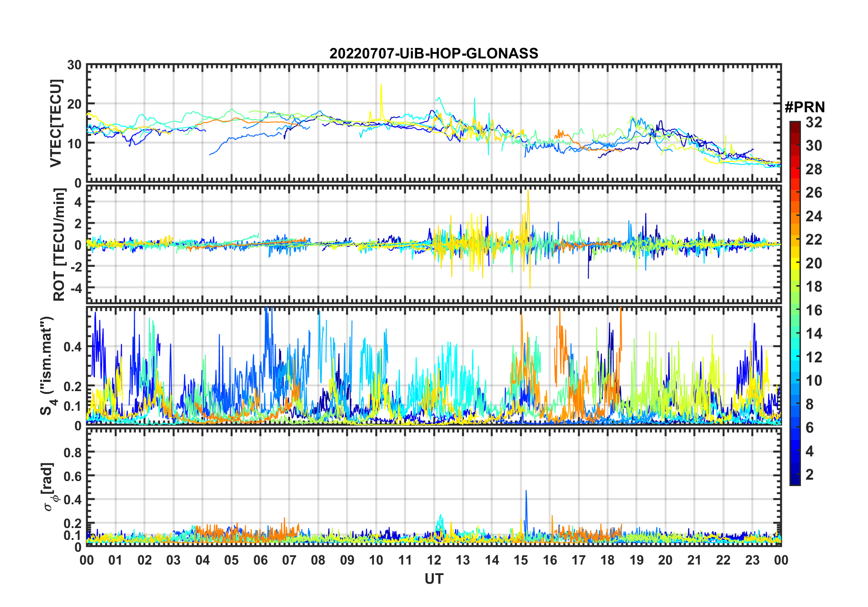
Task: Click the 30 tick label on VTEC axis
Action: pyautogui.click(x=74, y=65)
